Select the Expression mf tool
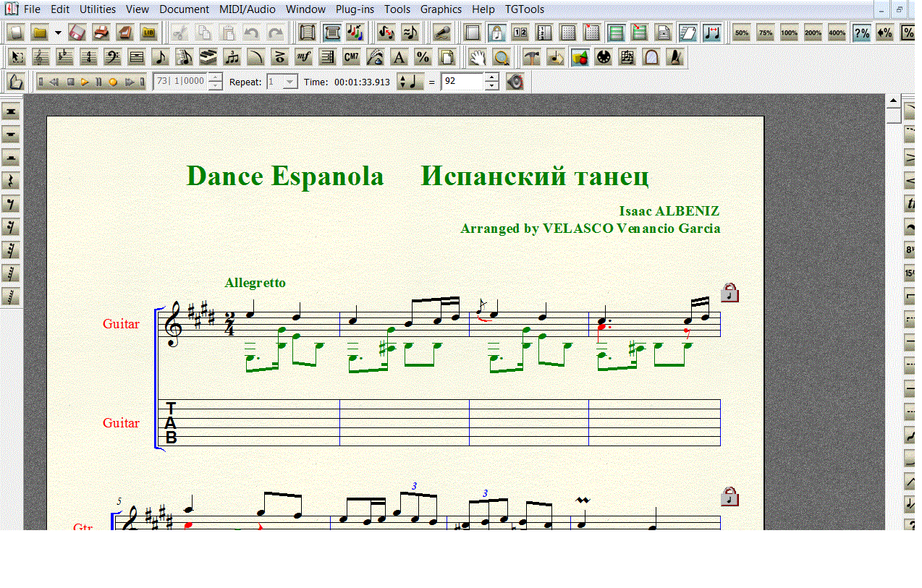 pos(304,58)
